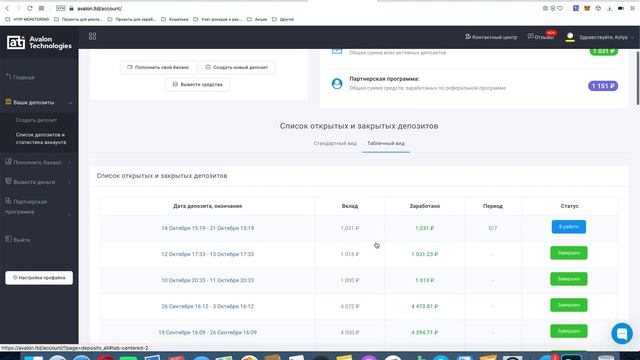Click the Ваши депозиты bank icon
Screen dimensions: 640x360
click(8, 102)
